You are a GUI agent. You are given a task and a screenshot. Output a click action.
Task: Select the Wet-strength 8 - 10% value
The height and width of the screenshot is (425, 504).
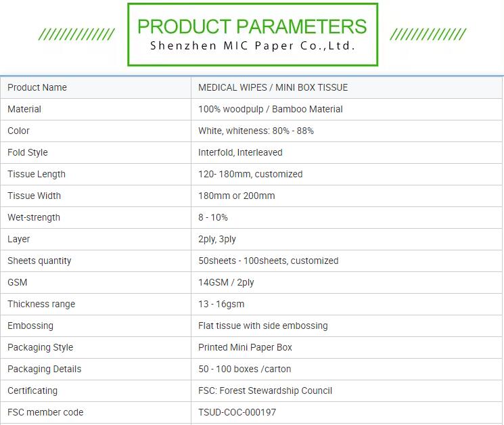pos(213,217)
